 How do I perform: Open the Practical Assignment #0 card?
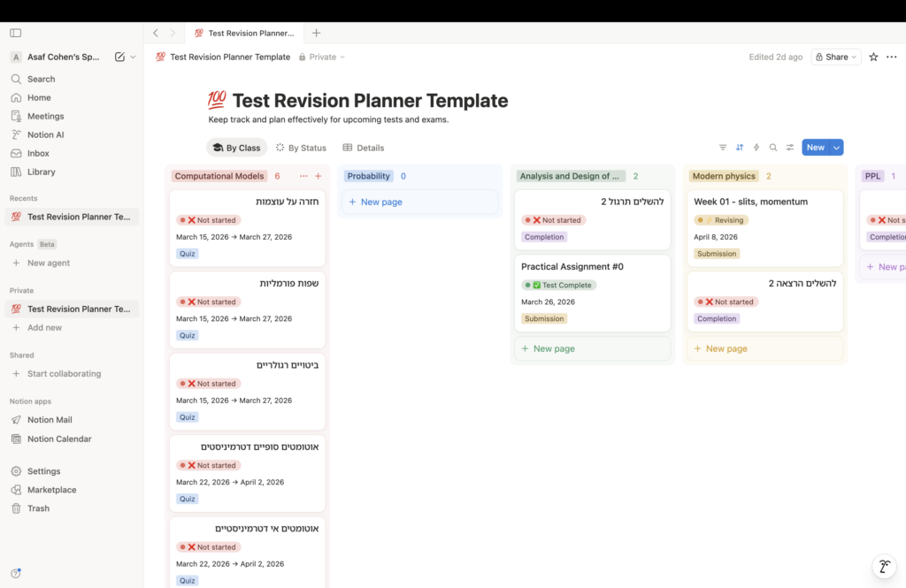tap(571, 266)
